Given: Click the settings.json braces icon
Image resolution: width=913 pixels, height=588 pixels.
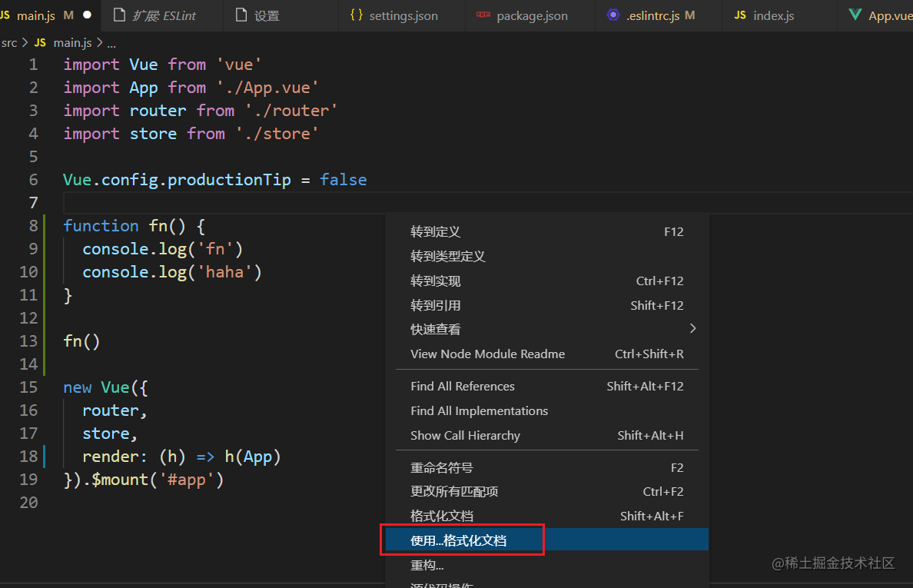Looking at the screenshot, I should pos(357,15).
